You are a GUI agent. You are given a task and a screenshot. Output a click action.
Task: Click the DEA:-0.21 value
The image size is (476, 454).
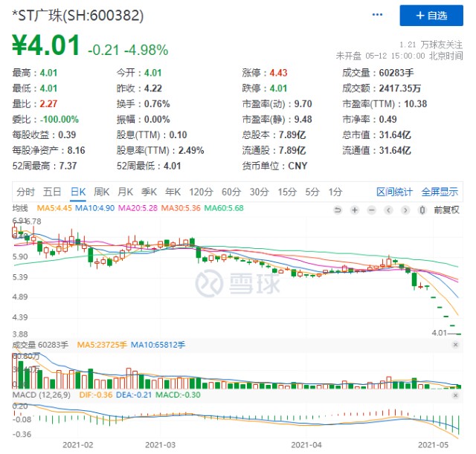[134, 395]
